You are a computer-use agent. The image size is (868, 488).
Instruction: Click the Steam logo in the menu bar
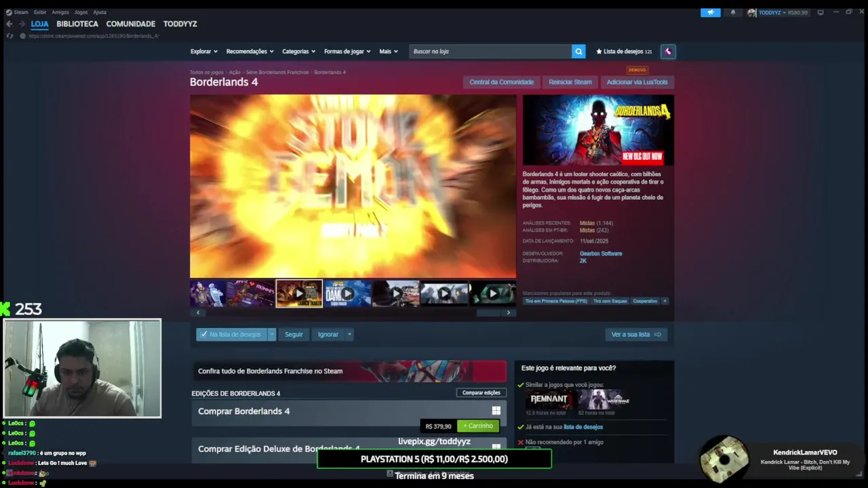click(x=9, y=12)
